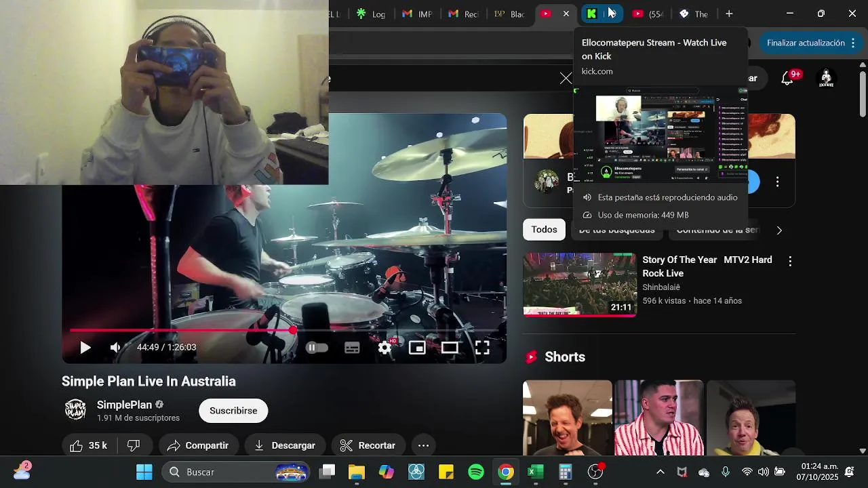Open video settings gear icon
The height and width of the screenshot is (488, 868).
click(x=385, y=348)
